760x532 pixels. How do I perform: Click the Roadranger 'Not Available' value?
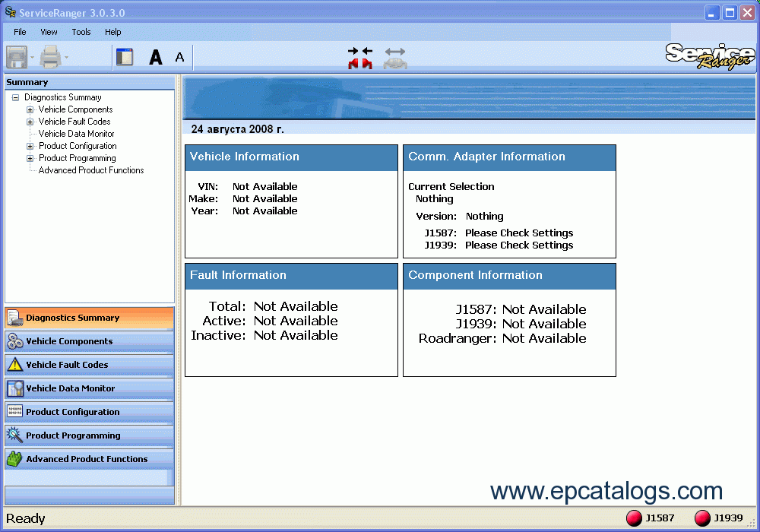coord(544,338)
